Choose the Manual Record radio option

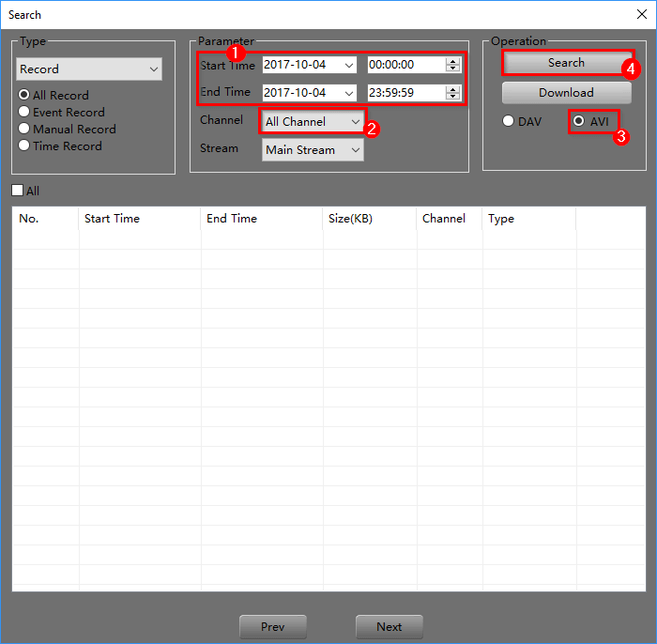24,130
